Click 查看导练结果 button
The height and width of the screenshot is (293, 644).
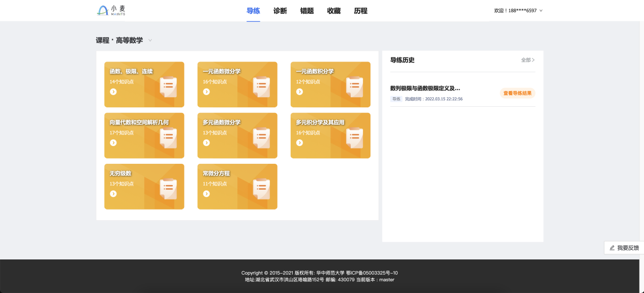coord(517,93)
